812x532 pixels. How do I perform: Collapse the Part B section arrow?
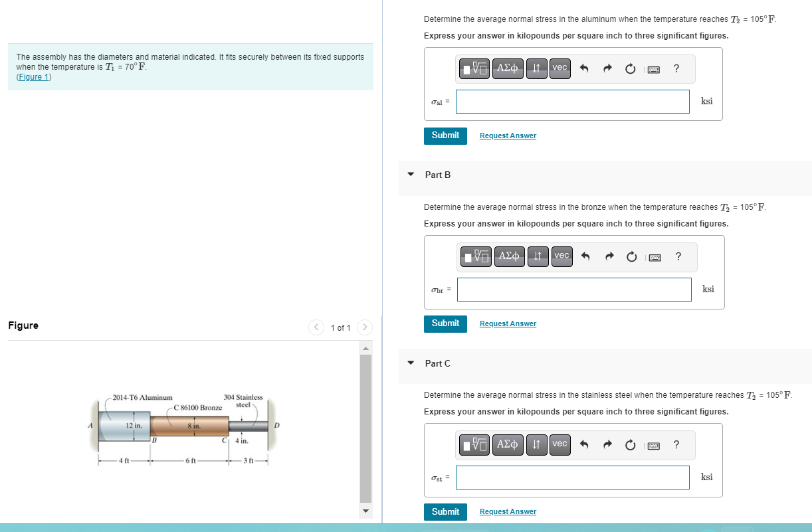411,175
